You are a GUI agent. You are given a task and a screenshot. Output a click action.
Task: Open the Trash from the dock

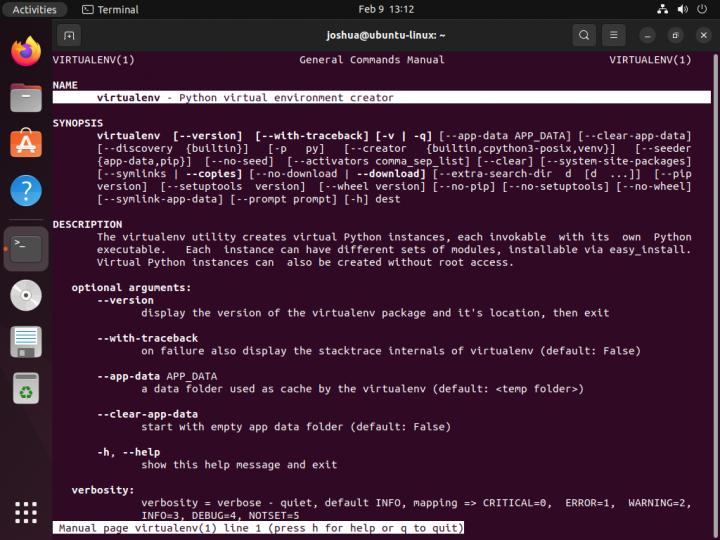(26, 388)
